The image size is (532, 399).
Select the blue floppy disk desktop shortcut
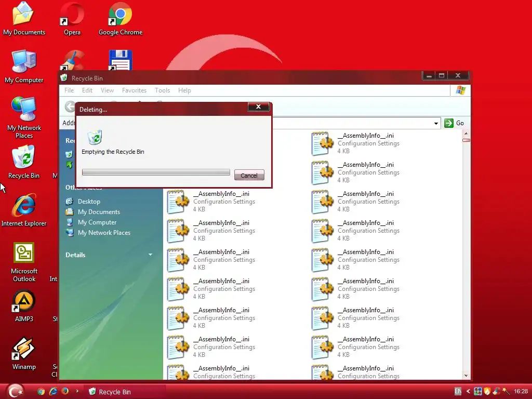[120, 60]
